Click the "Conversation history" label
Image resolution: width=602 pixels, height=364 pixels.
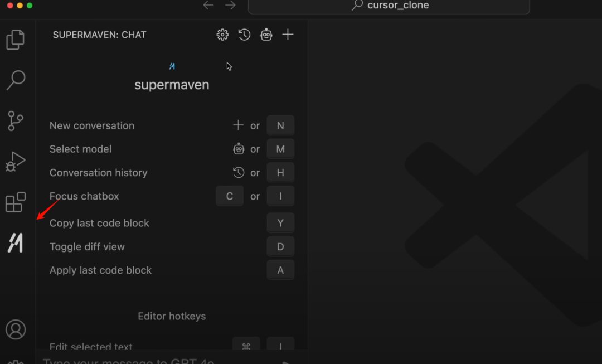tap(98, 173)
